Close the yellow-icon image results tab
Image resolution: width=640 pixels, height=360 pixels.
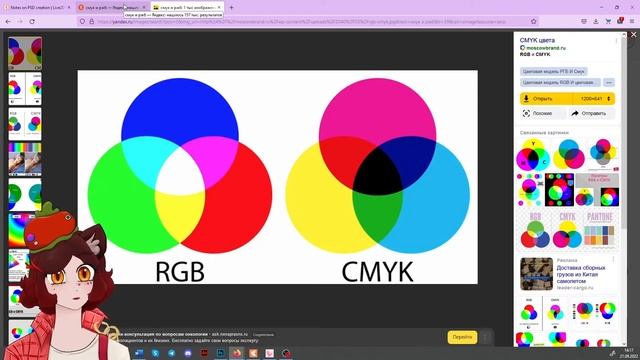coord(219,7)
